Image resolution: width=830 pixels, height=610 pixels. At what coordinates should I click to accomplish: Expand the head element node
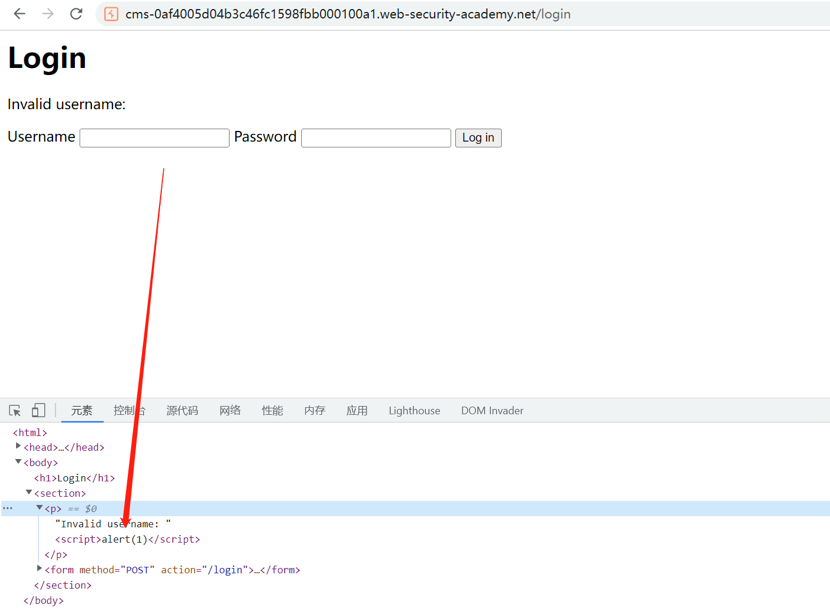point(18,446)
